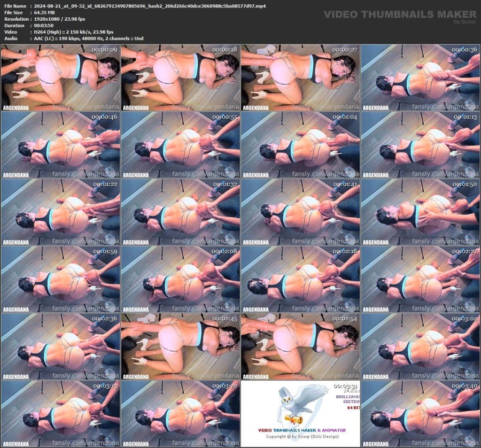The height and width of the screenshot is (448, 481).
Task: Pick the thumbnail at 00:02:08
Action: 180,279
